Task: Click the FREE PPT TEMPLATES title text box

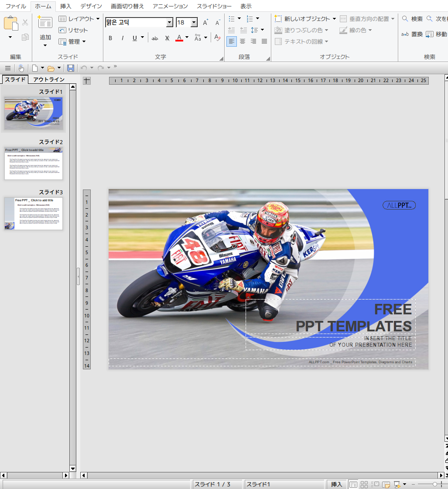Action: tap(331, 318)
